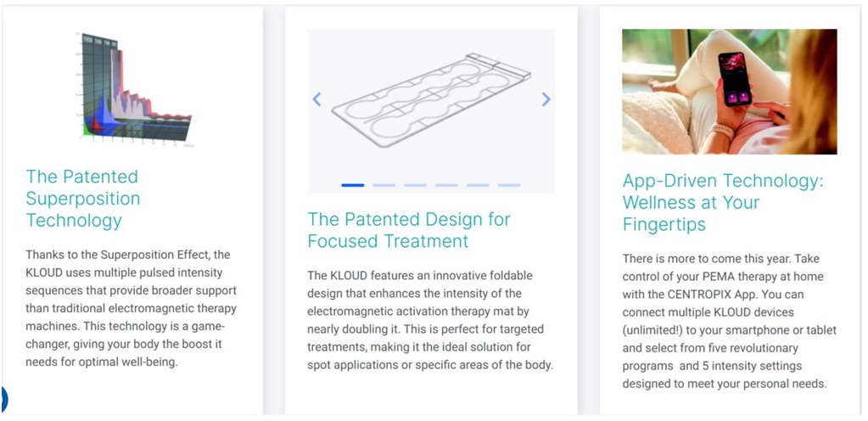Jump to the second carousel slide indicator
The width and height of the screenshot is (868, 421).
384,184
